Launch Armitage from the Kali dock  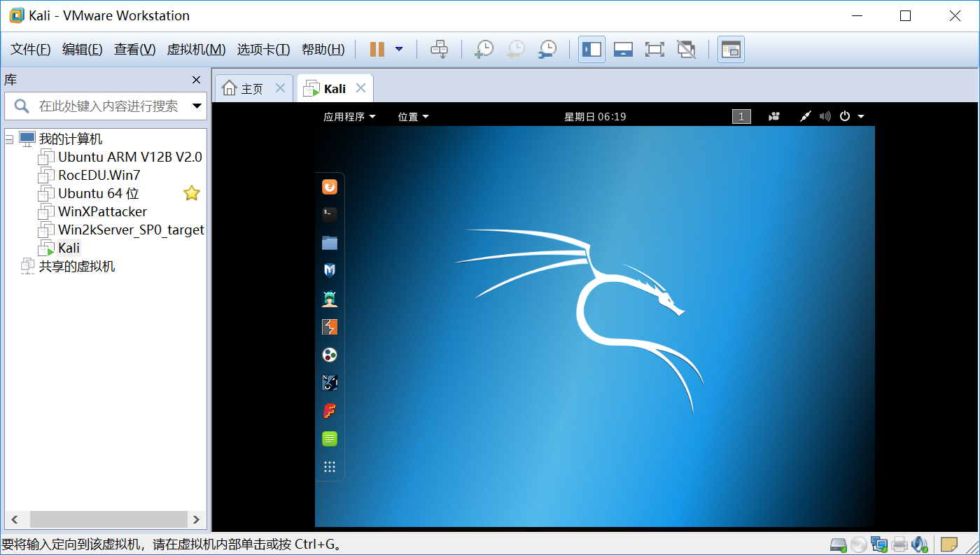330,299
